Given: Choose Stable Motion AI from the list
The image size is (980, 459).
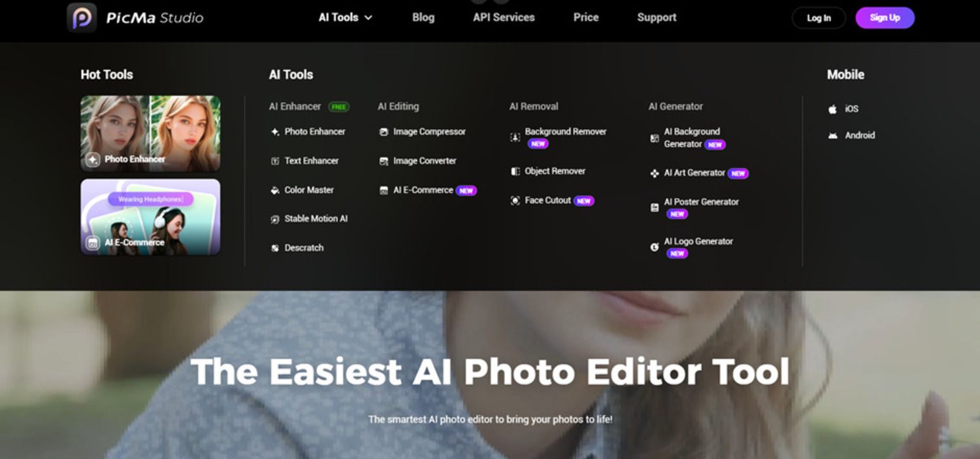Looking at the screenshot, I should [316, 219].
